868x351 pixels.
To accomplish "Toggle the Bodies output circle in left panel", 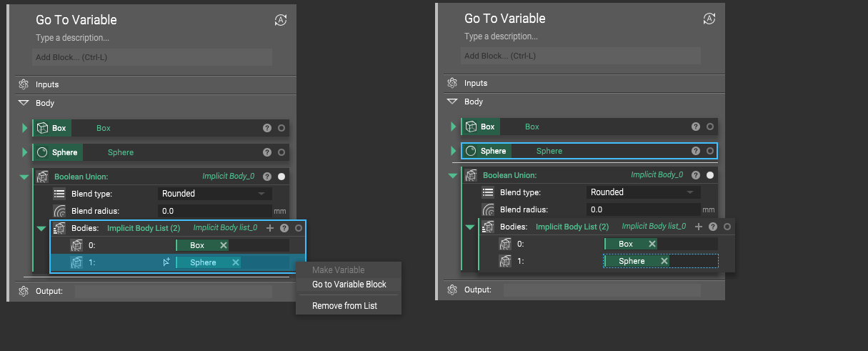I will [x=299, y=228].
